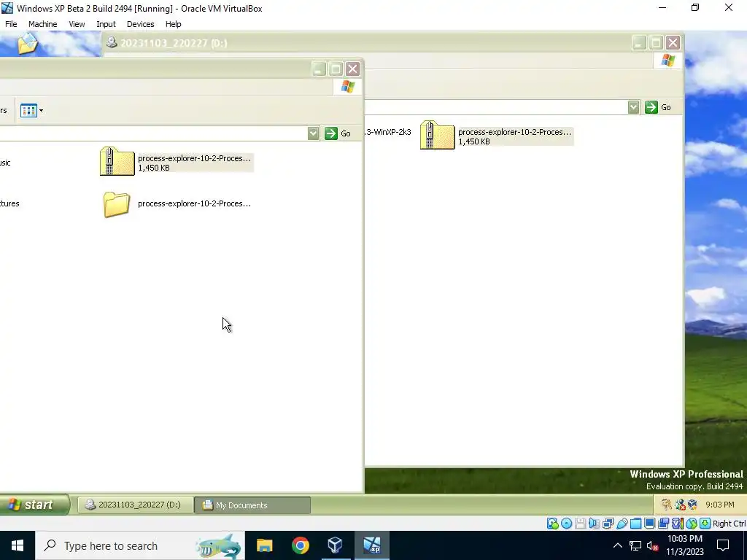Open Google Chrome from the taskbar
The width and height of the screenshot is (747, 560).
click(300, 545)
